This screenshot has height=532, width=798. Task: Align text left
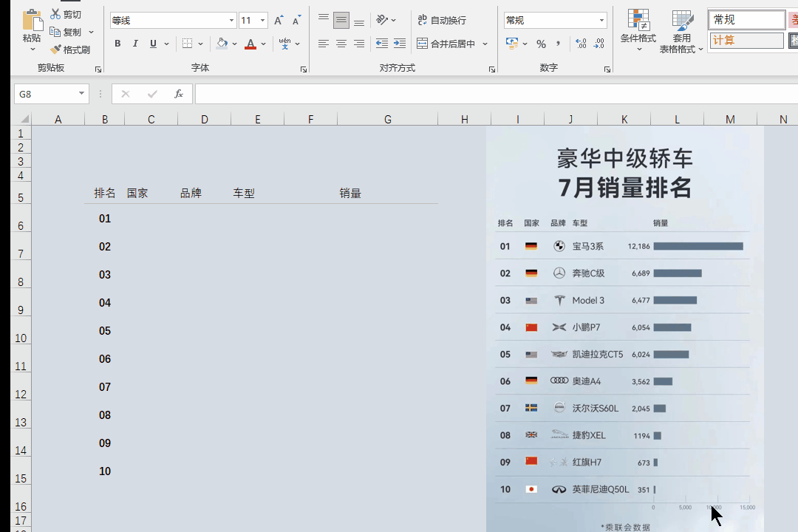323,44
